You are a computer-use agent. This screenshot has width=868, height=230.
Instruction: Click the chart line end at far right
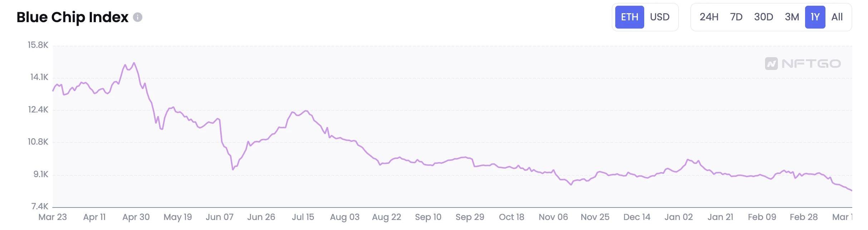tap(852, 190)
